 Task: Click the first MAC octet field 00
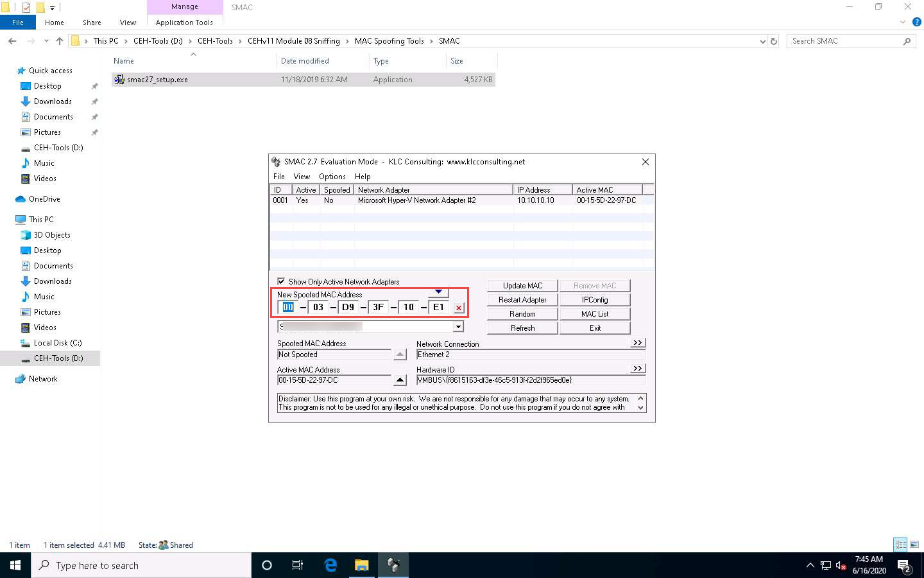pos(288,307)
